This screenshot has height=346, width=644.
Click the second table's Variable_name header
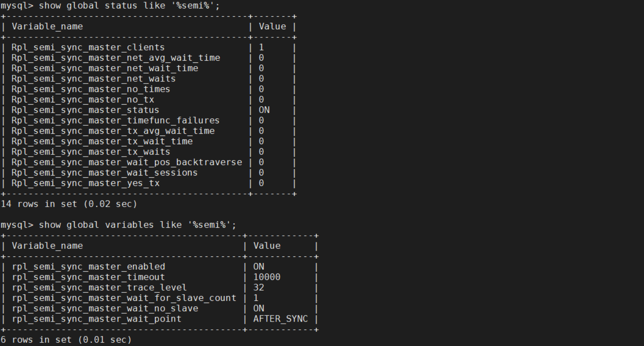(47, 246)
